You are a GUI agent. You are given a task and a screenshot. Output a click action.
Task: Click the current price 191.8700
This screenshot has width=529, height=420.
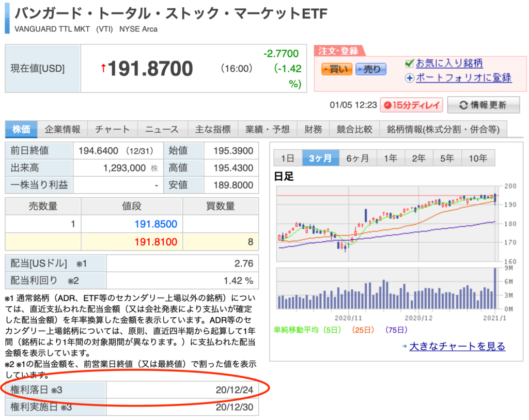tap(150, 69)
